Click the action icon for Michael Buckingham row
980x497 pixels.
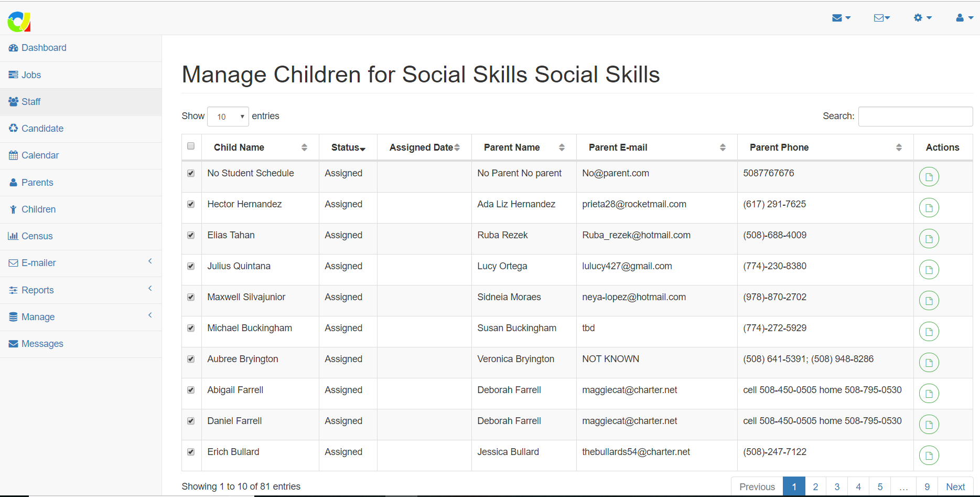point(929,332)
